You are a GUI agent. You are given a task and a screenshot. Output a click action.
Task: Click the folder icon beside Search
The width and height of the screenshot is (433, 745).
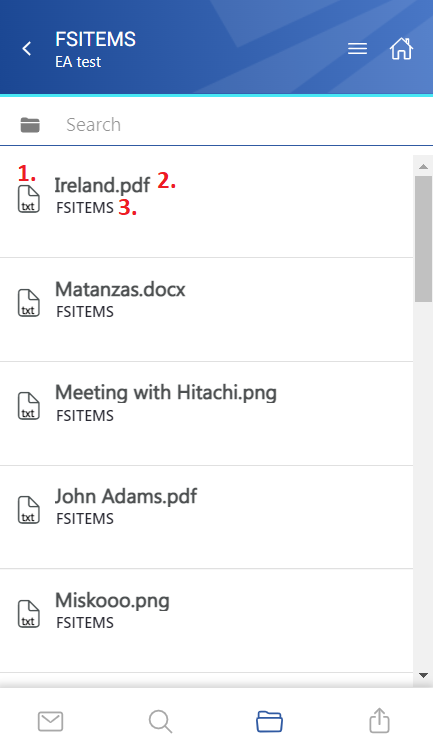coord(30,125)
